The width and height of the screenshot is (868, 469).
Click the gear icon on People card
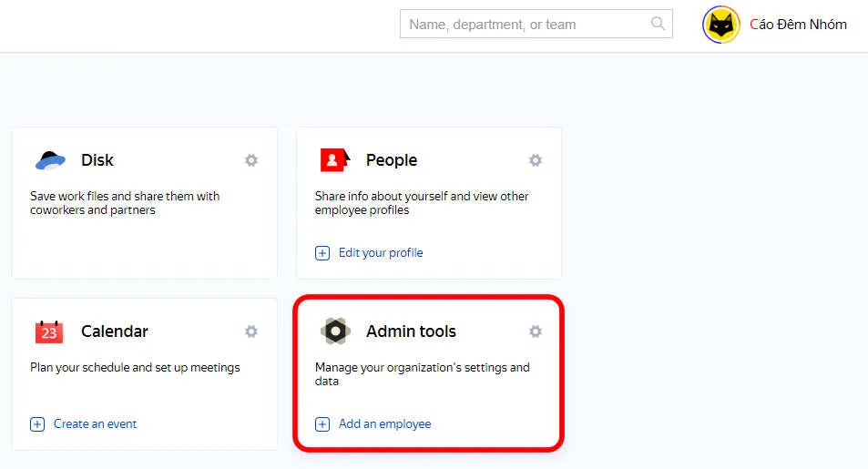536,160
